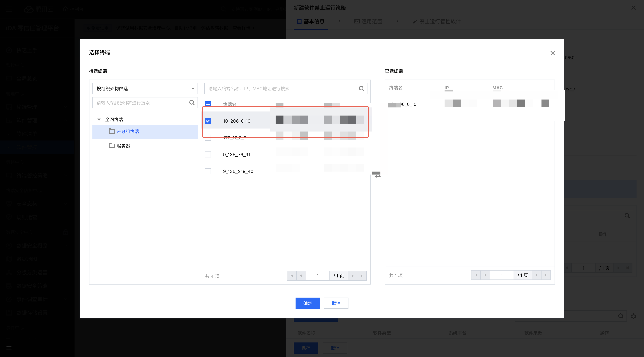
Task: Click the 服务器 folder icon
Action: point(111,146)
